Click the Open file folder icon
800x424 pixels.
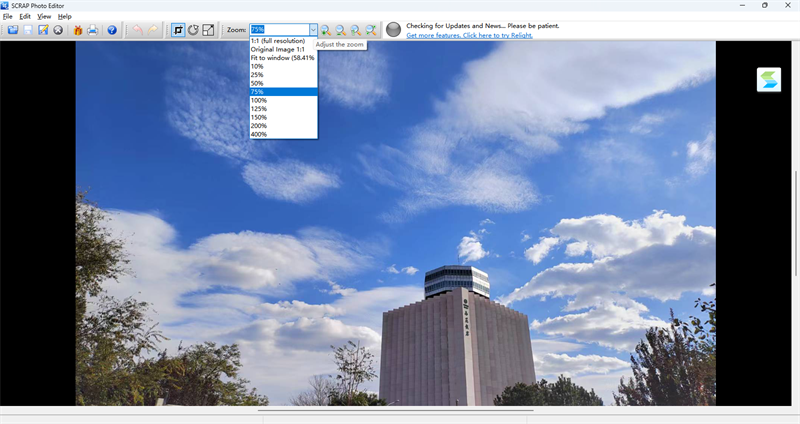pyautogui.click(x=13, y=30)
